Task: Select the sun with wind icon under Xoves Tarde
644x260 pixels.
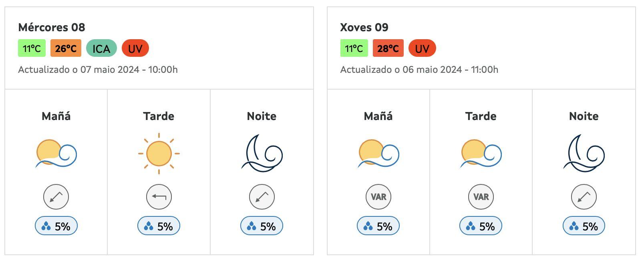Action: 480,152
